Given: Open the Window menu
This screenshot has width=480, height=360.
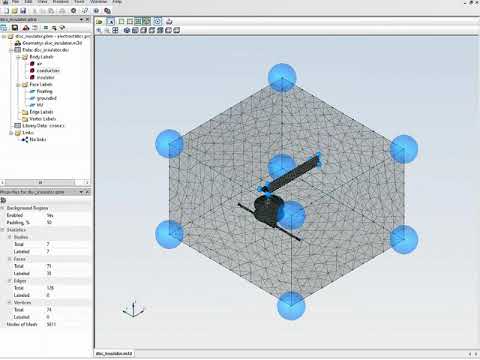Looking at the screenshot, I should 99,2.
